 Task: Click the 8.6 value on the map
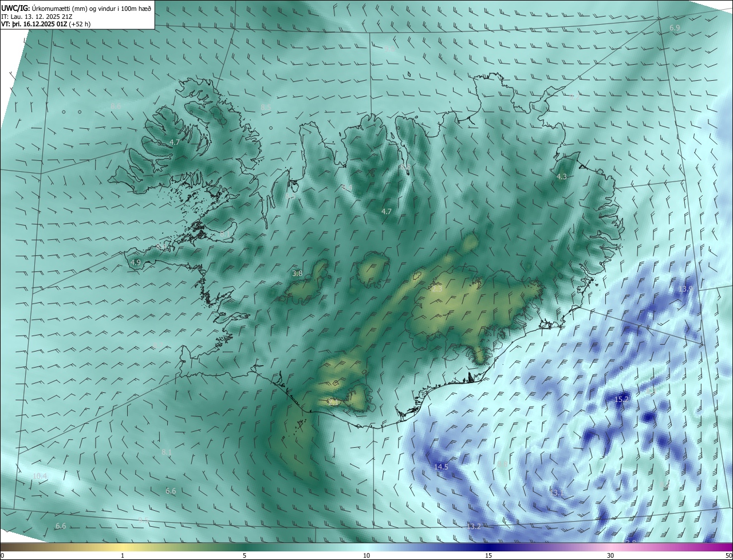pyautogui.click(x=116, y=107)
